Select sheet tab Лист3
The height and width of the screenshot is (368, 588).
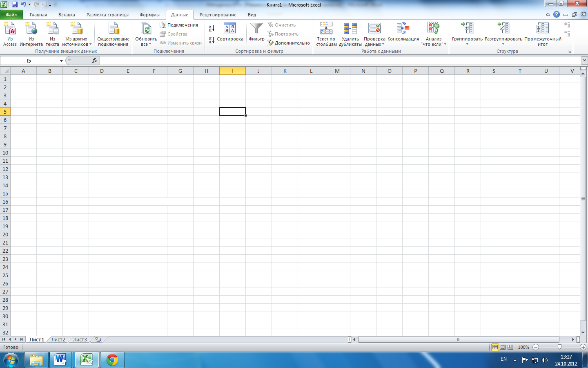click(x=80, y=339)
